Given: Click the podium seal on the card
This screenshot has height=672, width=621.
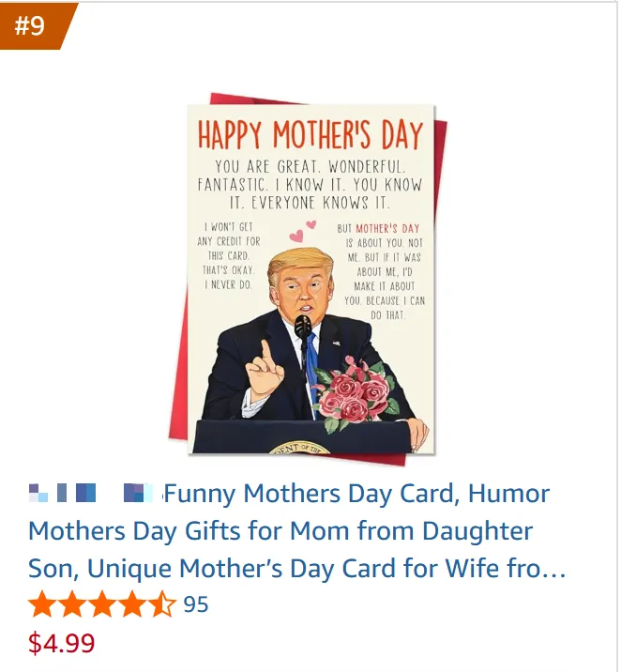Looking at the screenshot, I should (299, 449).
